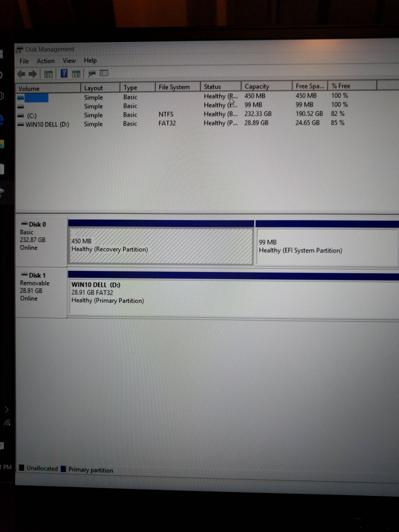Open the View menu
Screen dimensions: 399x532
tap(69, 61)
